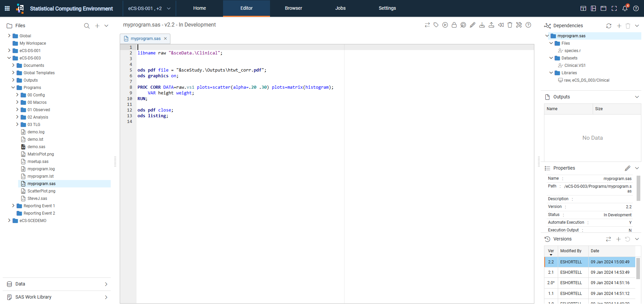Expand the Global folder
This screenshot has width=644, height=306.
tap(9, 36)
